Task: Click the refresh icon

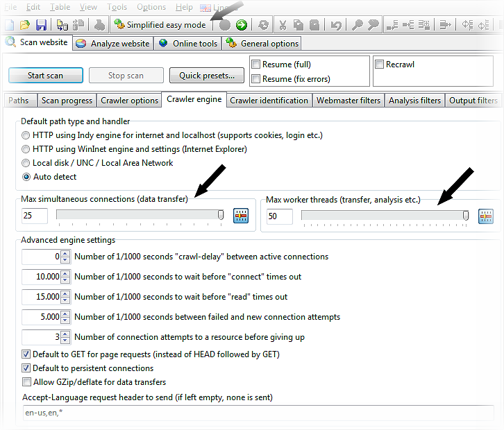Action: coord(263,25)
